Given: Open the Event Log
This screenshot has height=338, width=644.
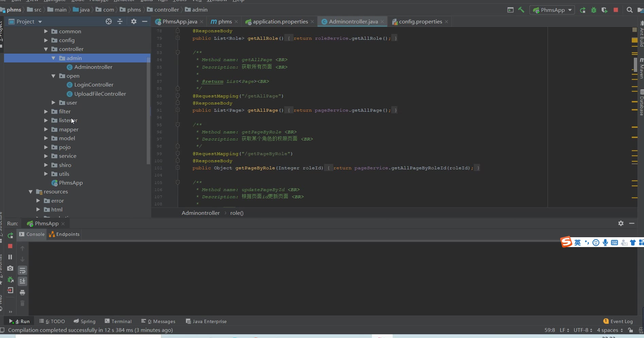Looking at the screenshot, I should [x=618, y=321].
